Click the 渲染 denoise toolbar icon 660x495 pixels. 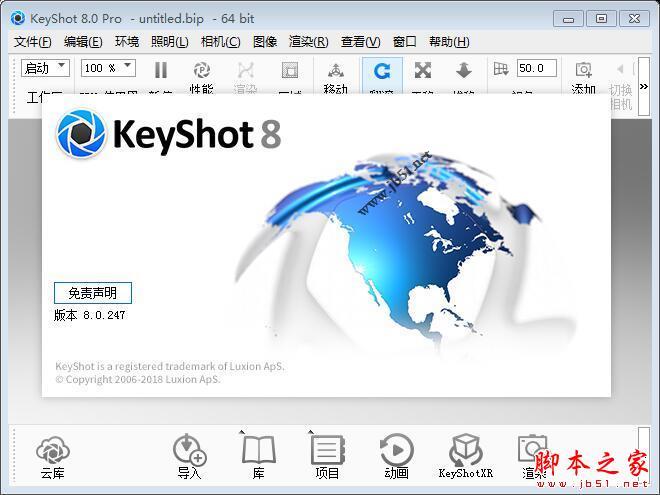(x=245, y=70)
